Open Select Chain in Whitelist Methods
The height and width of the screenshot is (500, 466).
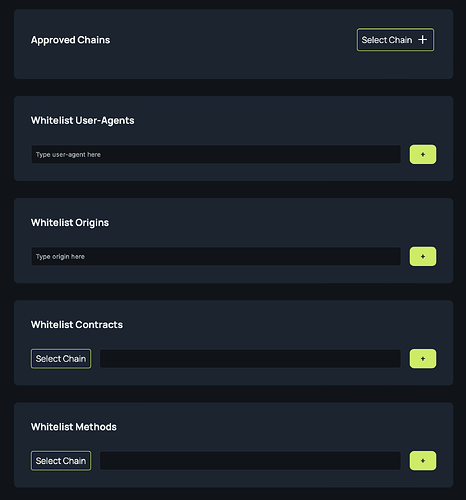tap(61, 461)
